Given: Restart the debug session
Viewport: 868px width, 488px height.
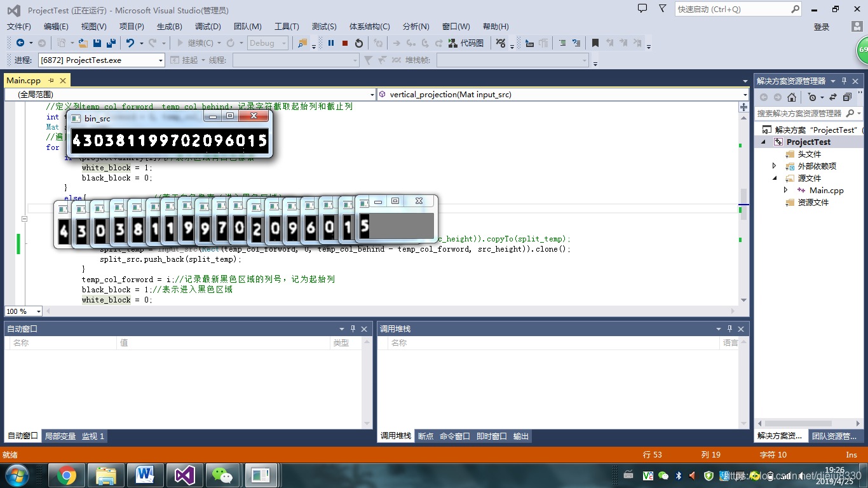Looking at the screenshot, I should click(x=359, y=43).
